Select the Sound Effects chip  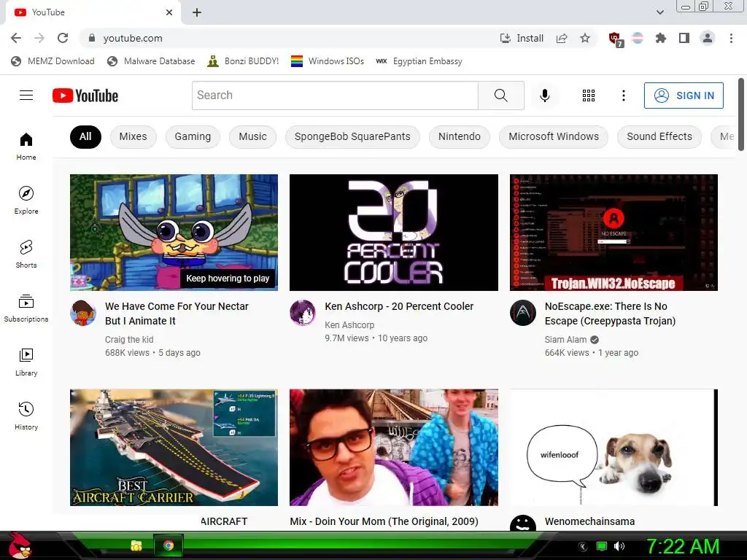pos(659,136)
